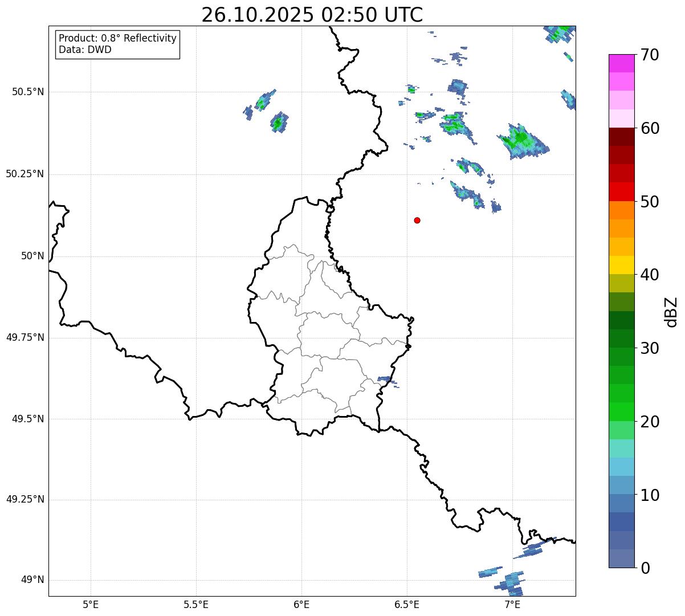The width and height of the screenshot is (685, 616).
Task: Click the Data: DWD label
Action: pos(85,50)
